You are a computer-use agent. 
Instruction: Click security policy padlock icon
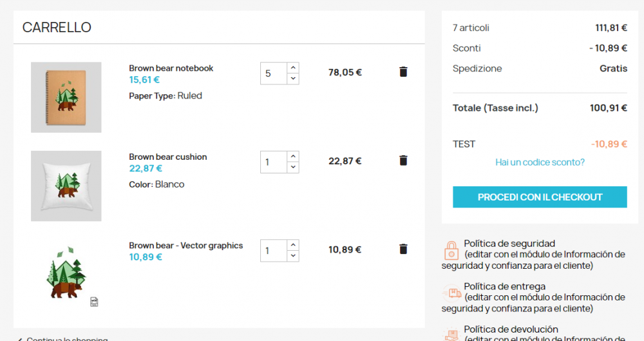(x=450, y=249)
